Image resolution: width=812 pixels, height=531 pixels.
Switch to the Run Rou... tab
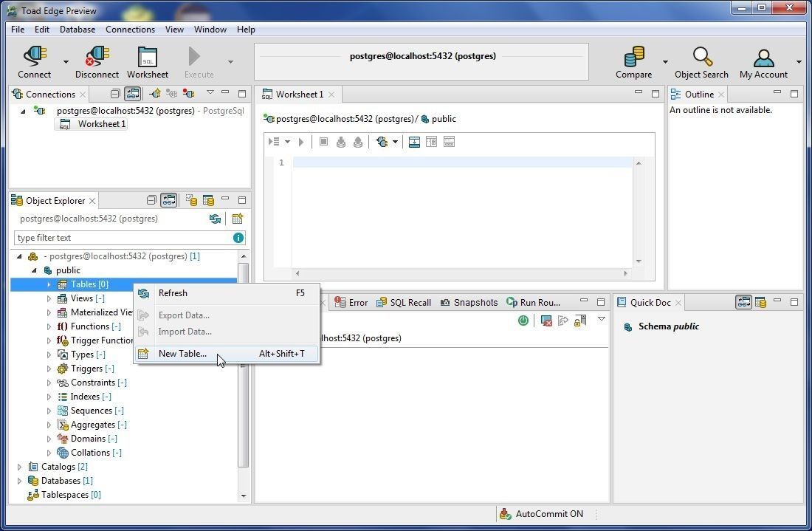tap(534, 303)
